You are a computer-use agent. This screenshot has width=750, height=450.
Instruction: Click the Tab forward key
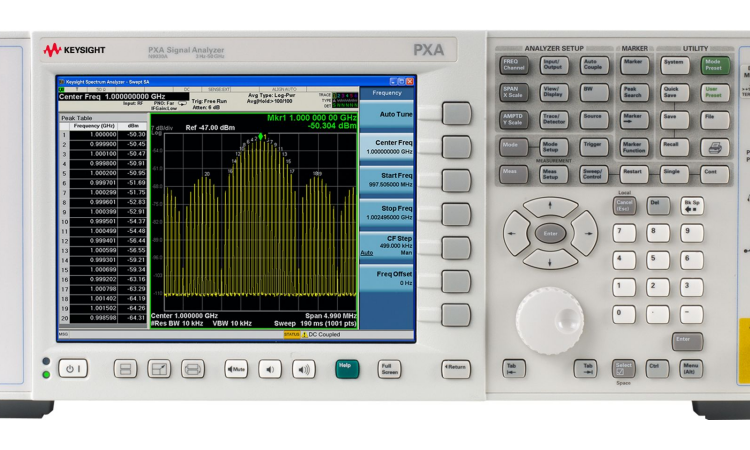pos(585,368)
